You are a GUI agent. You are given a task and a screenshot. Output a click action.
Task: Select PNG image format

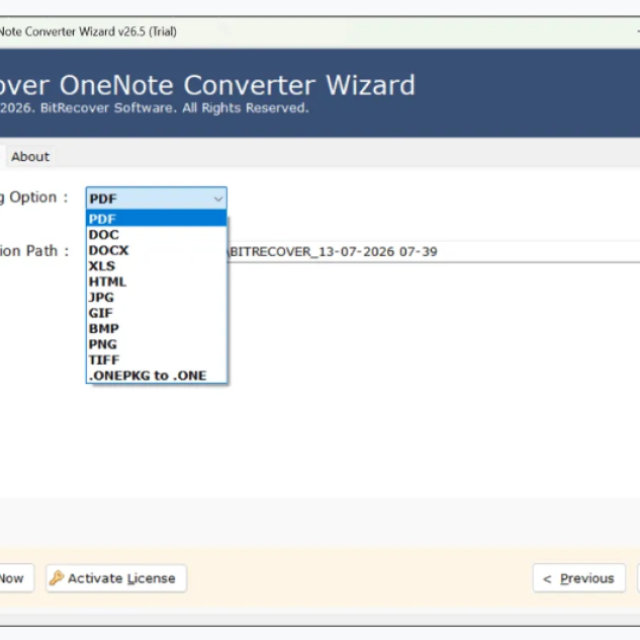[157, 344]
